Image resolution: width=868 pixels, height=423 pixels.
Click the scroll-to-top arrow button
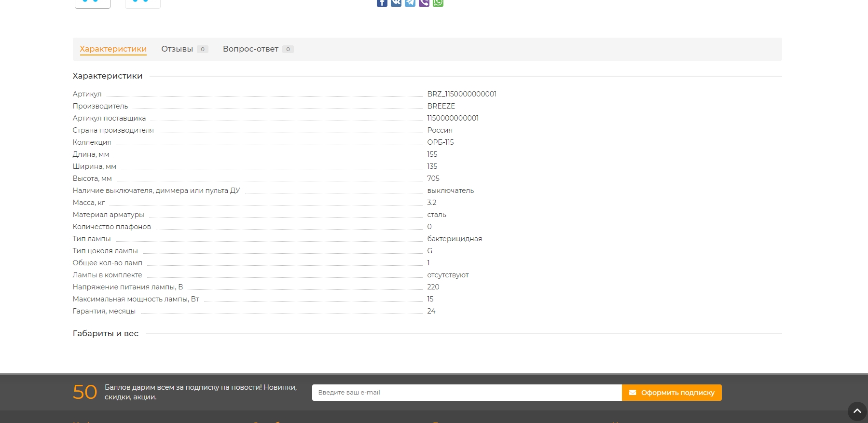[x=857, y=411]
